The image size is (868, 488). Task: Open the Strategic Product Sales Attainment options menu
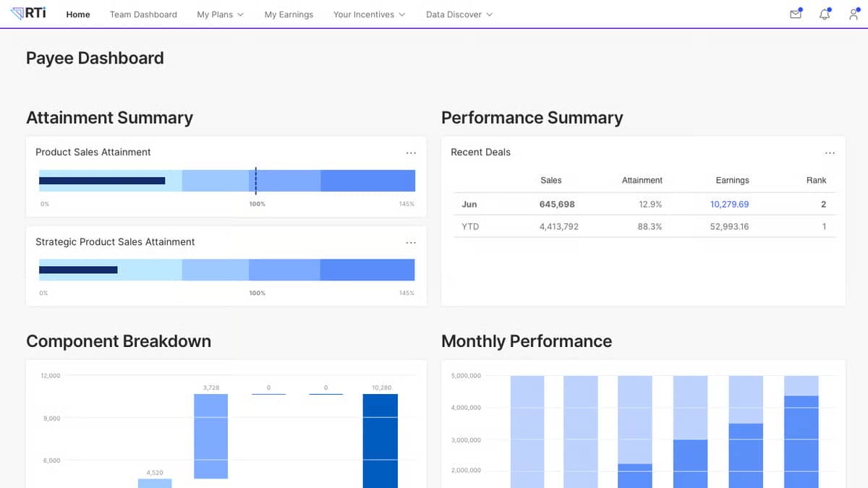[x=411, y=242]
